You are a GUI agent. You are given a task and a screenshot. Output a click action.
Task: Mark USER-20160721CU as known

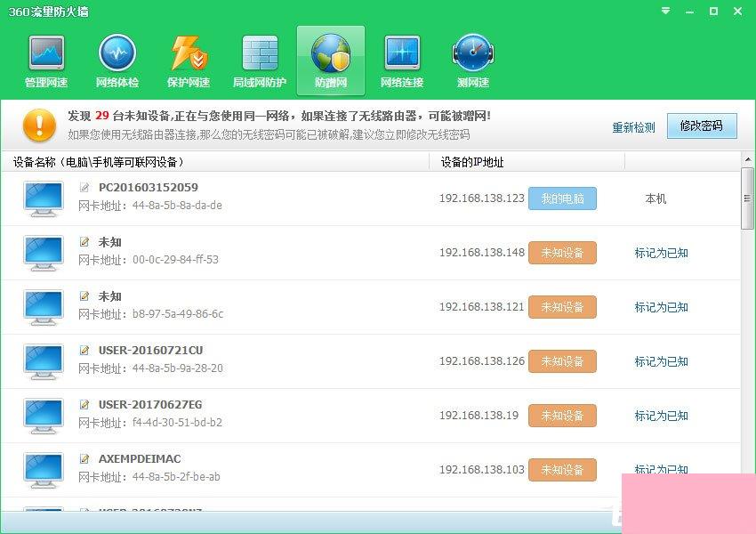pyautogui.click(x=661, y=361)
